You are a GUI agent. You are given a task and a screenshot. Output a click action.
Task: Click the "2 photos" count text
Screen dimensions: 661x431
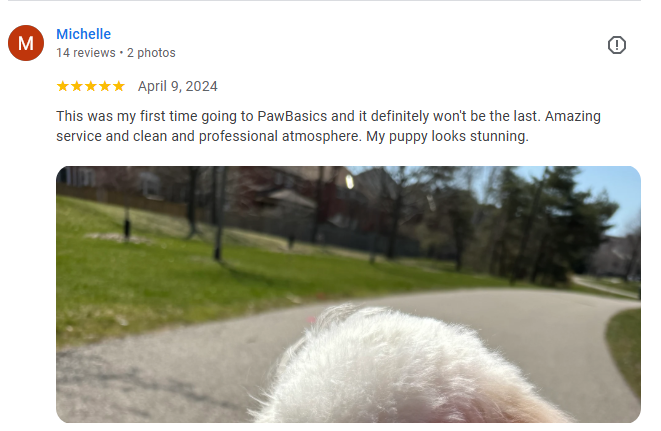click(x=151, y=53)
